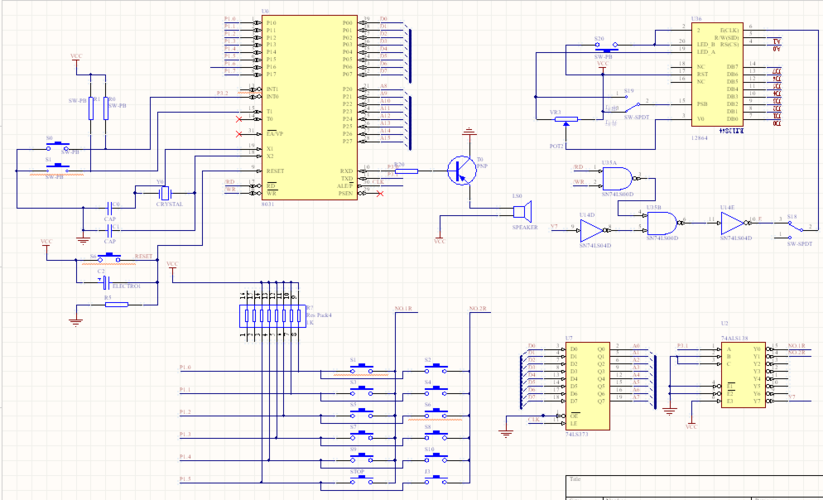
Task: Select resistor R5 near ground
Action: [x=117, y=304]
